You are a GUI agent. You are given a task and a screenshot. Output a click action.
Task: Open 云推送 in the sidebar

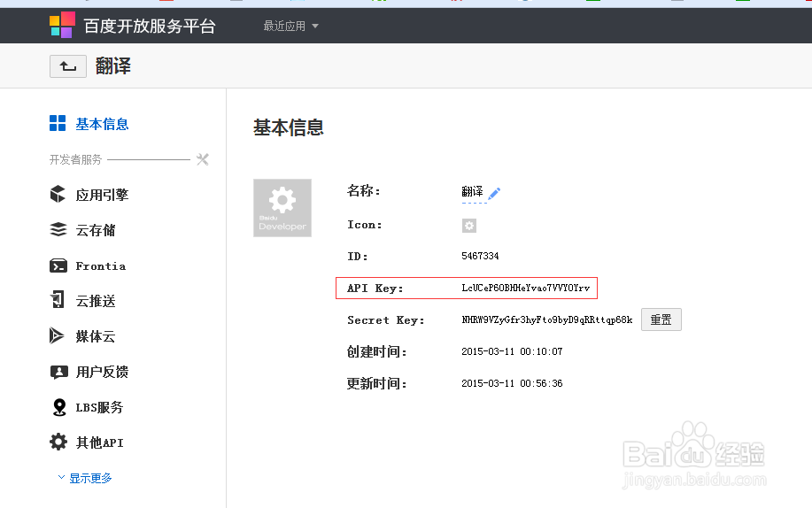[x=96, y=302]
